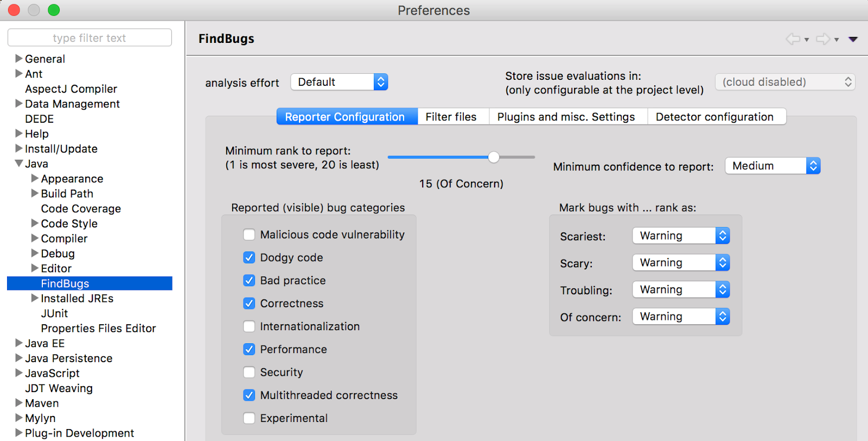The height and width of the screenshot is (441, 868).
Task: Open the analysis effort dropdown
Action: tap(339, 82)
